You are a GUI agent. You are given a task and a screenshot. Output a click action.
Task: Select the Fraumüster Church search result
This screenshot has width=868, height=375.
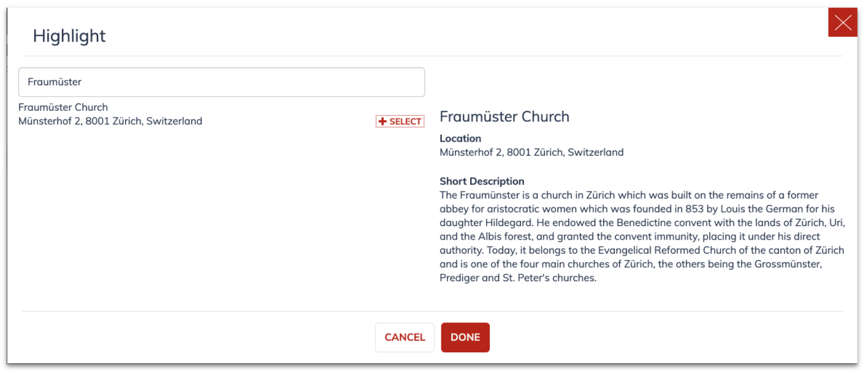coord(400,121)
